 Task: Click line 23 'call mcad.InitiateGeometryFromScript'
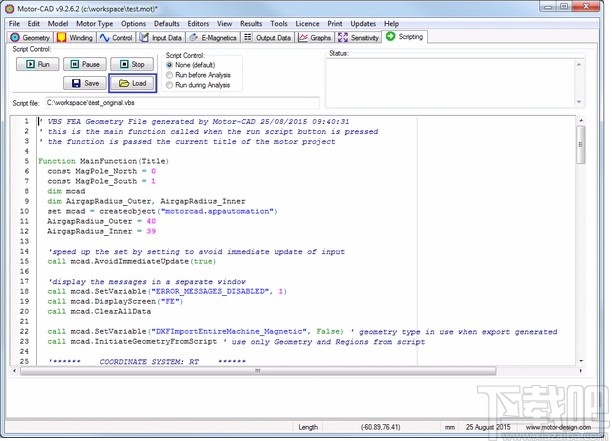pos(132,341)
